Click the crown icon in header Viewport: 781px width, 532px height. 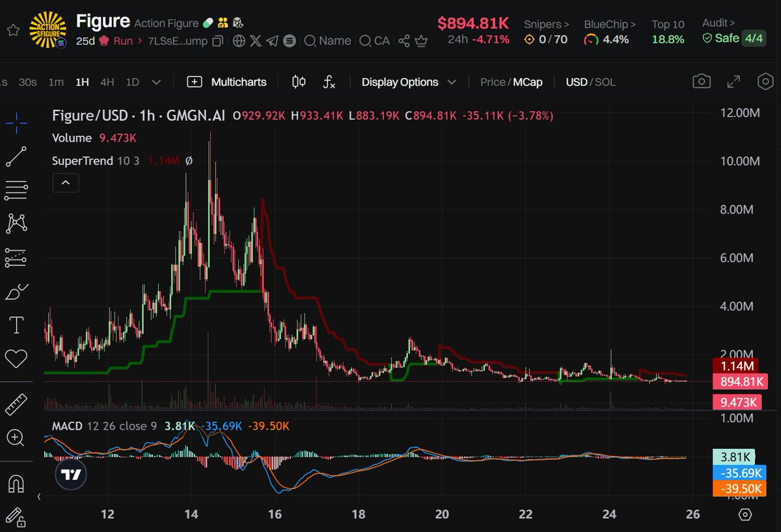click(421, 41)
